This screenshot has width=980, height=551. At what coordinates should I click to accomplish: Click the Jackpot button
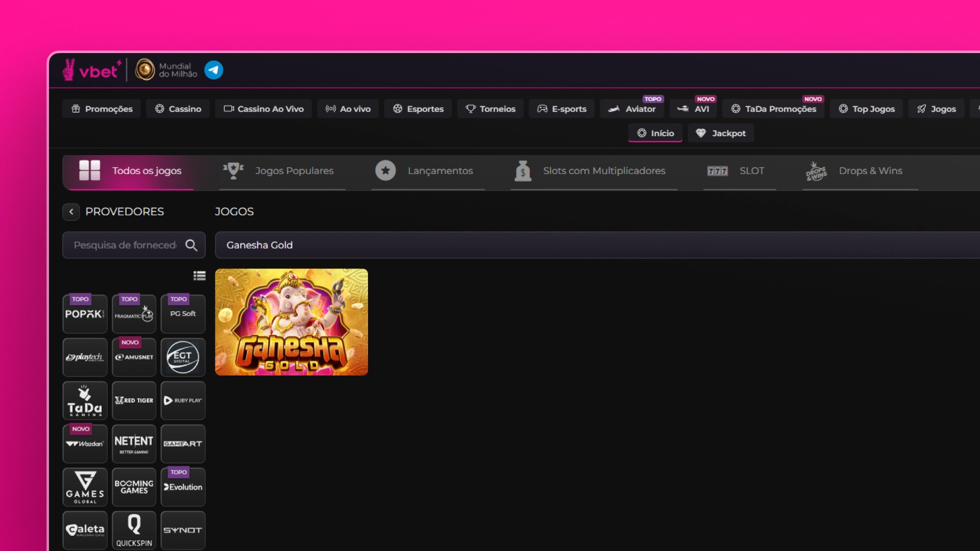pos(721,133)
